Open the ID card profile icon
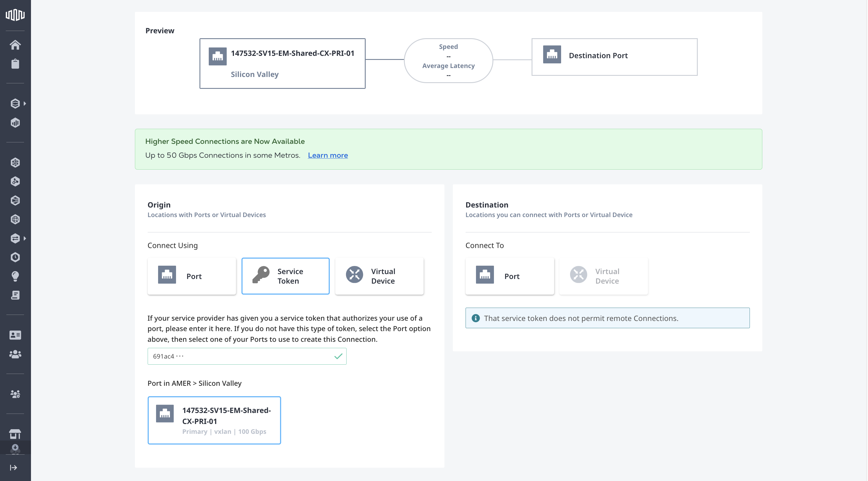Viewport: 868px width, 481px height. [15, 335]
